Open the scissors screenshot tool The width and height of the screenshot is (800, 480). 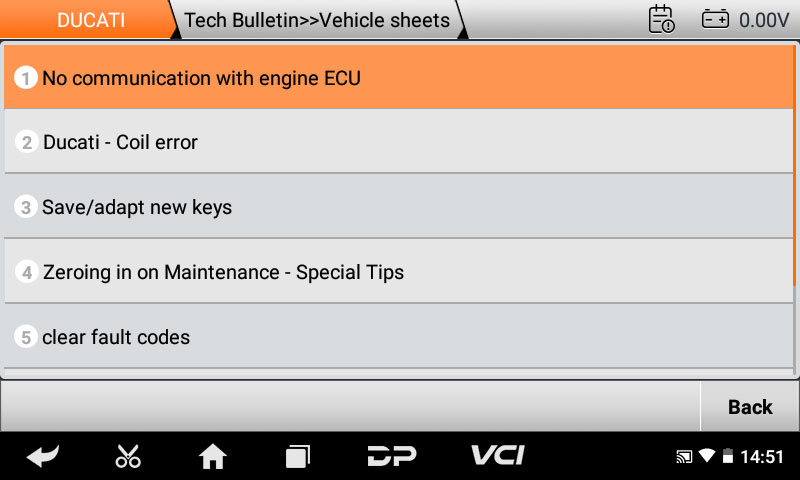click(128, 457)
